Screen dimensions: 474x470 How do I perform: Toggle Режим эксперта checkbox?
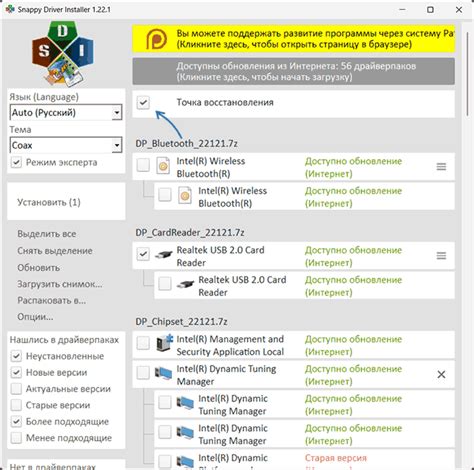[x=16, y=162]
